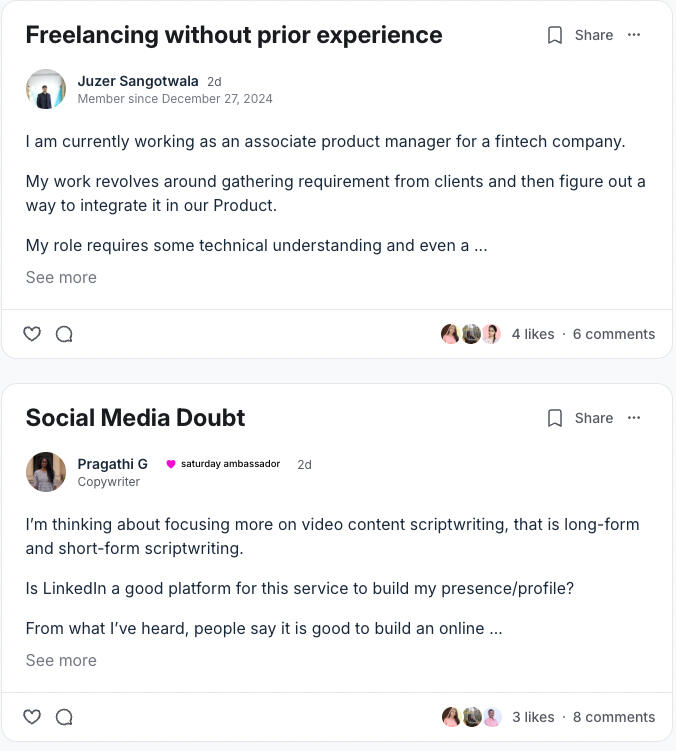Open comment icon on Freelancing post
This screenshot has height=751, width=676.
point(64,334)
